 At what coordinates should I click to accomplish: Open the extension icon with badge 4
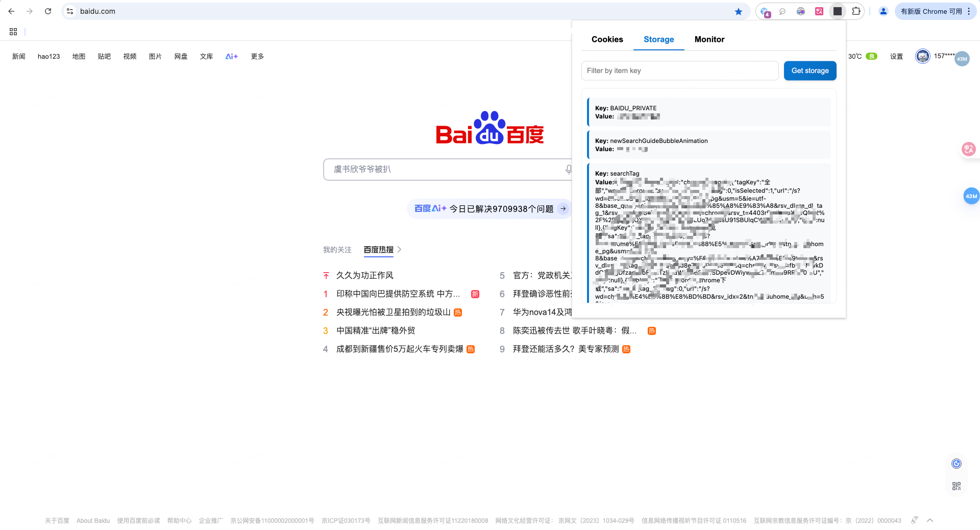point(765,12)
